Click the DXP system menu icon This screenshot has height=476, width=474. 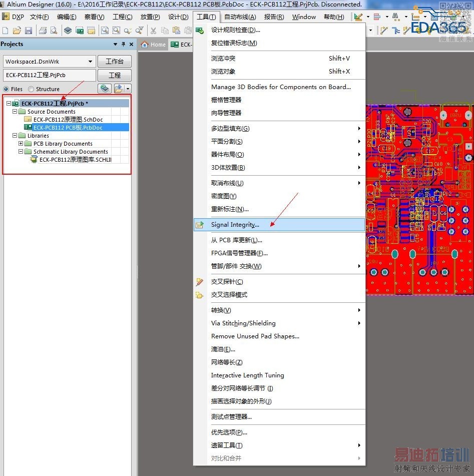pyautogui.click(x=6, y=17)
